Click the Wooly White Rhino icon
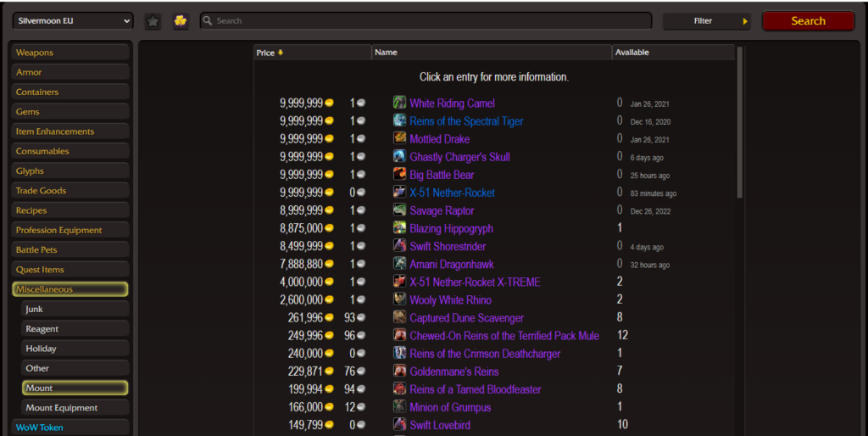 click(400, 299)
